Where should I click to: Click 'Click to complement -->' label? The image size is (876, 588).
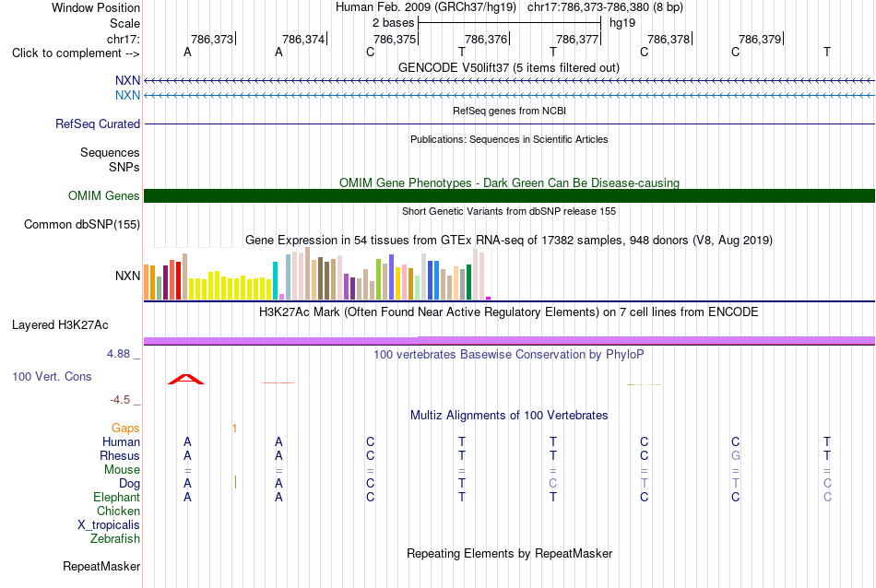(76, 53)
